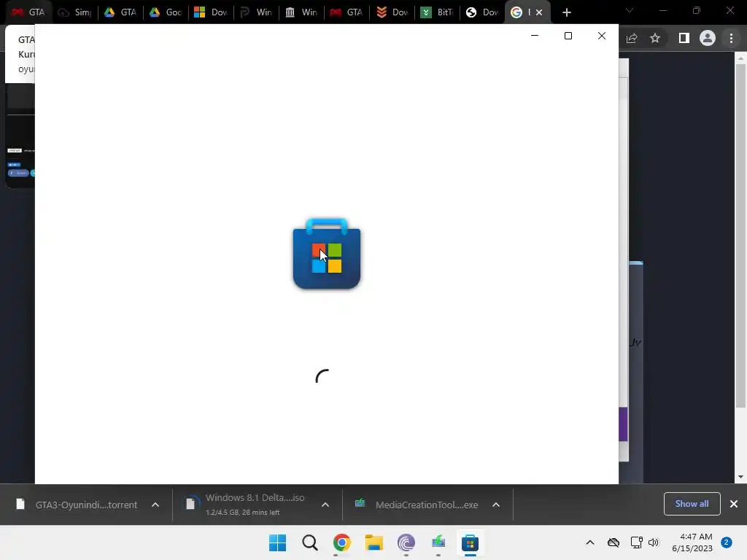Click the Microsoft Store splash logo
This screenshot has height=560, width=747.
[x=326, y=254]
